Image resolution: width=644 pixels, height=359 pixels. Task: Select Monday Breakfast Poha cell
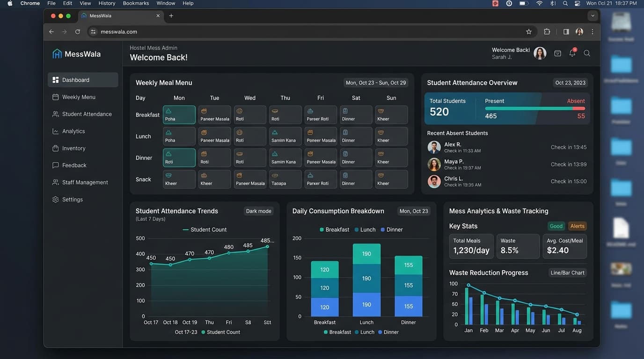(179, 115)
